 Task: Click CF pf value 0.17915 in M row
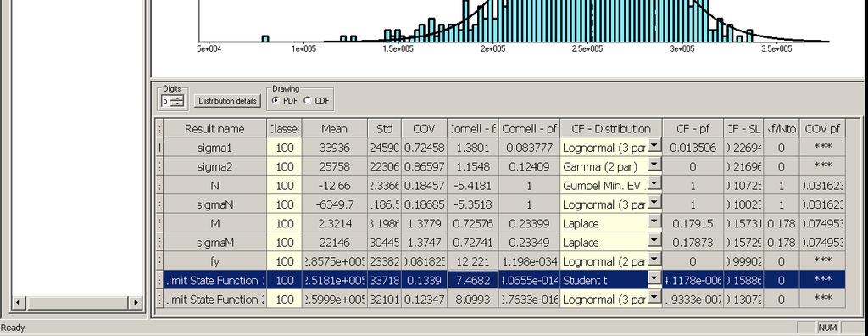[x=693, y=223]
